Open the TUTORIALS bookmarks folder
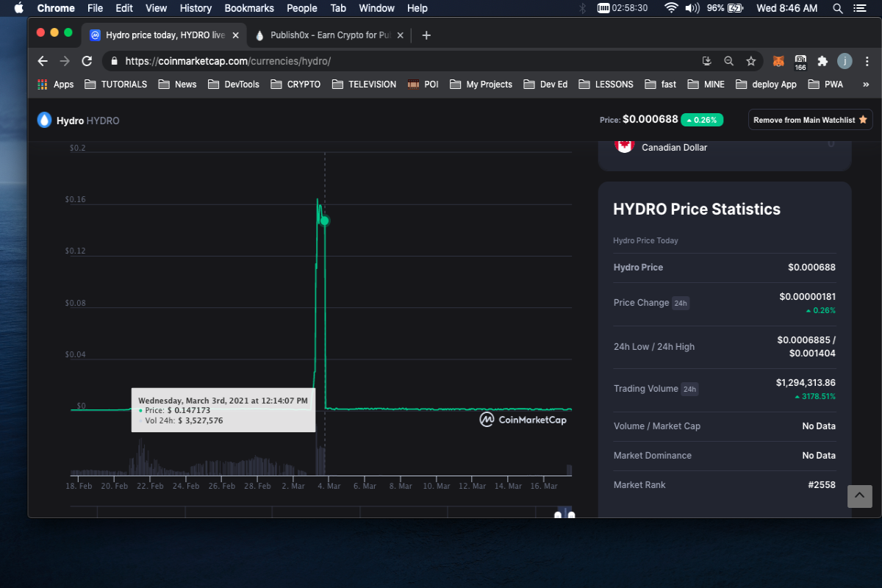 [116, 84]
